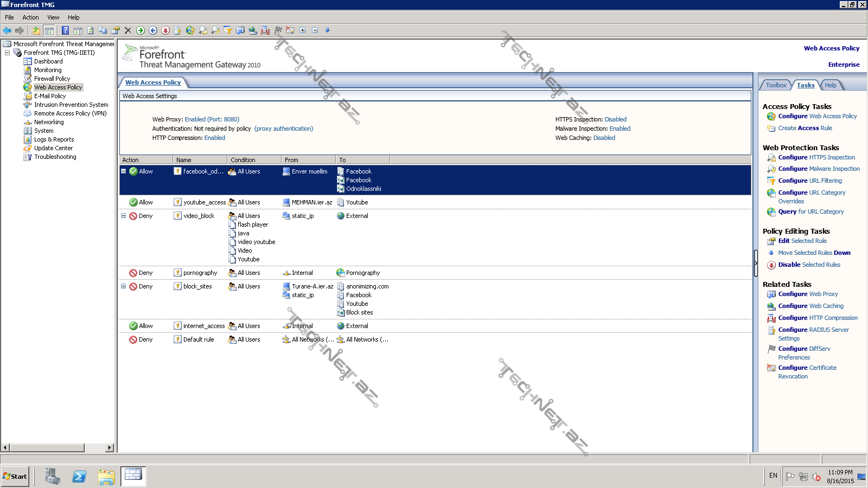Click the blue move-down arrow toolbar icon
This screenshot has width=868, height=488.
click(327, 30)
